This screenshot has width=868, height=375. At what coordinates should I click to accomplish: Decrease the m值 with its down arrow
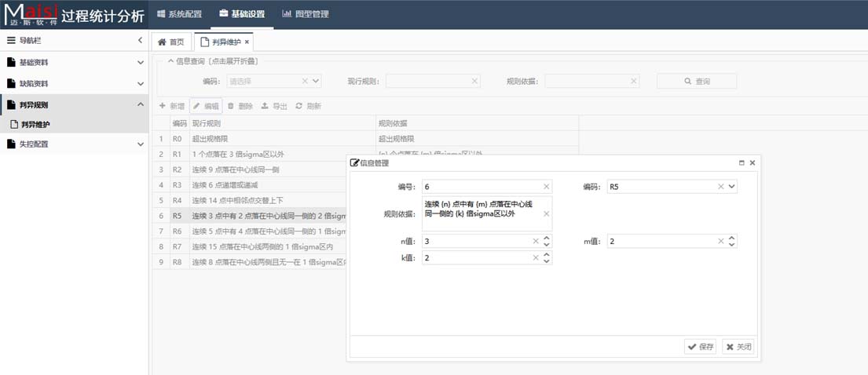click(x=732, y=245)
